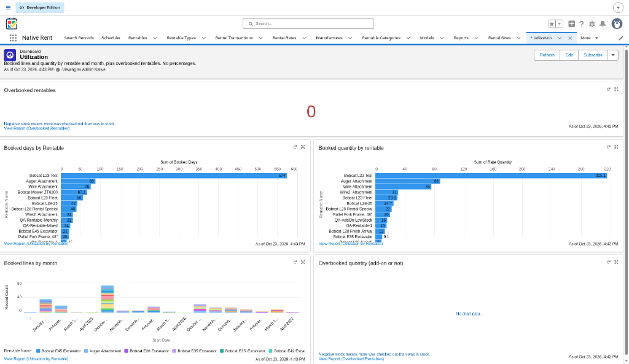Open Rental Sites dropdown chevron

[x=518, y=38]
